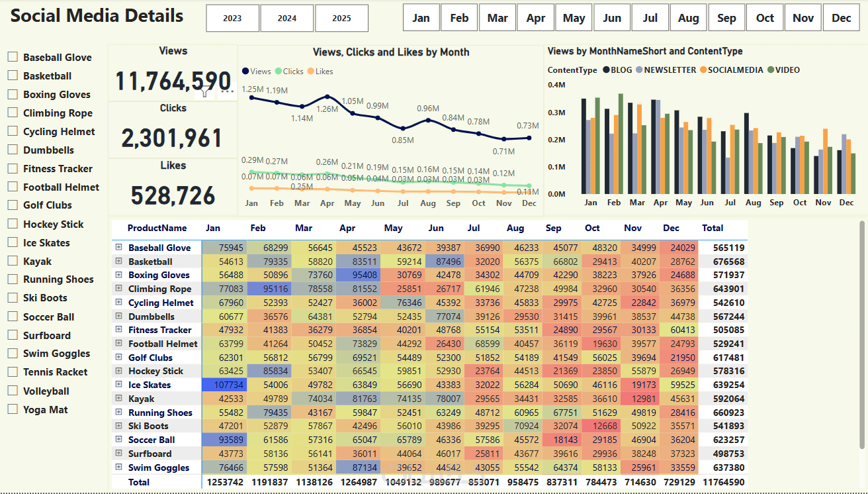Select the Oct month slicer button
868x494 pixels.
tap(765, 18)
